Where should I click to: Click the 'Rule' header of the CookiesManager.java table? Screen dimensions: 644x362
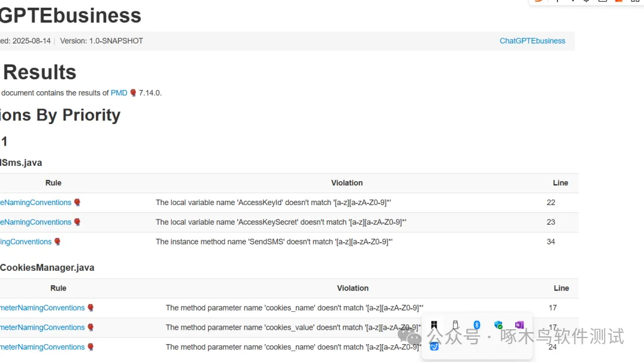[x=58, y=289]
